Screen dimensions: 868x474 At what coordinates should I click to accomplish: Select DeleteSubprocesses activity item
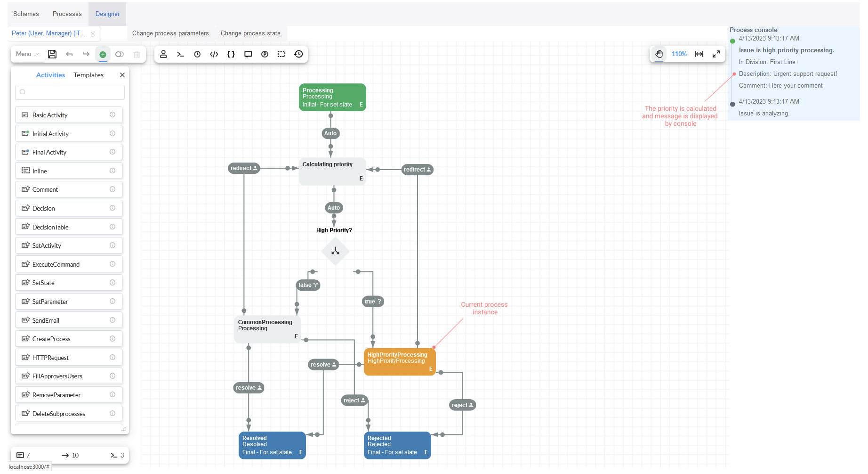tap(69, 414)
